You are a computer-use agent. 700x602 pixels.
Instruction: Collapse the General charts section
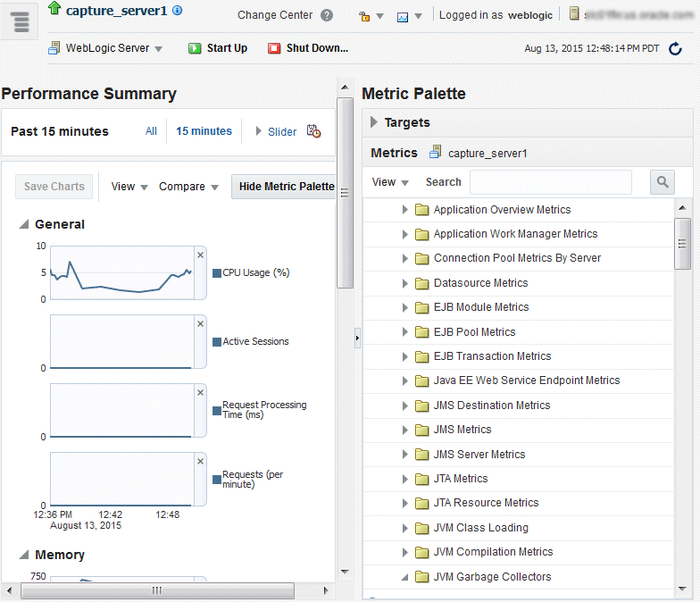(x=23, y=224)
